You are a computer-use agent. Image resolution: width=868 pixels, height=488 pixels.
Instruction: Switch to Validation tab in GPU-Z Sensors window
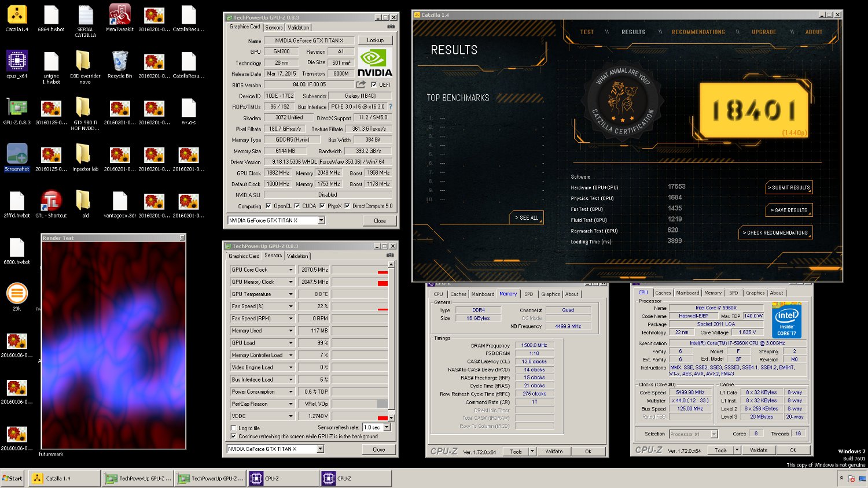click(x=297, y=256)
